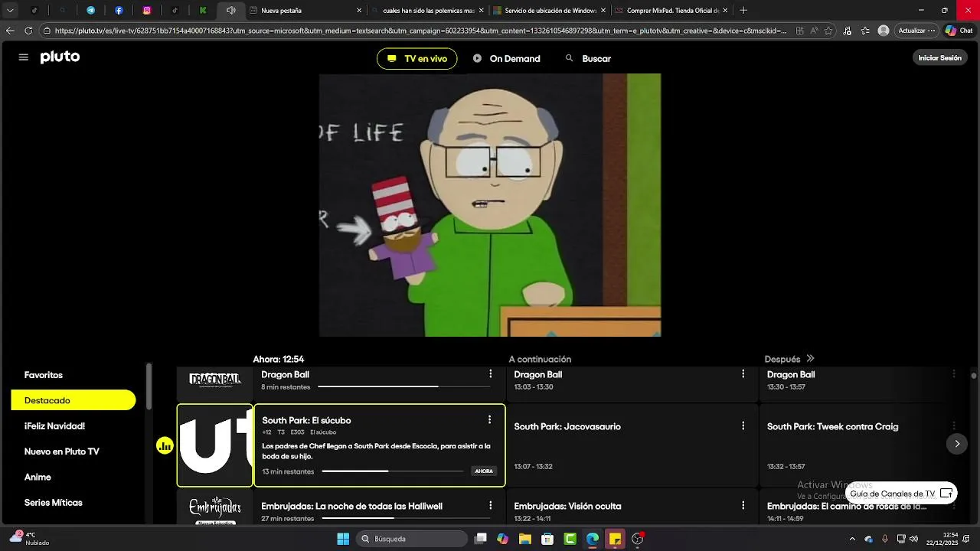Go to Pluto TV home via logo
Screen dimensions: 980x551
[60, 57]
